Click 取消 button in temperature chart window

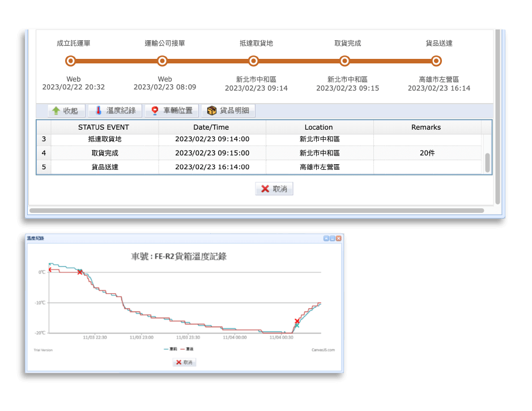pyautogui.click(x=184, y=362)
